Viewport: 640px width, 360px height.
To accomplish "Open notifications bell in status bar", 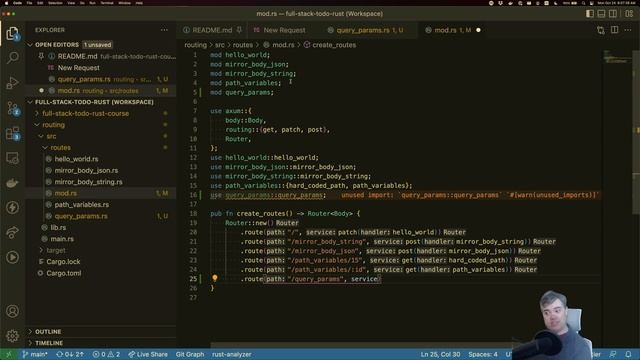I will pyautogui.click(x=628, y=354).
